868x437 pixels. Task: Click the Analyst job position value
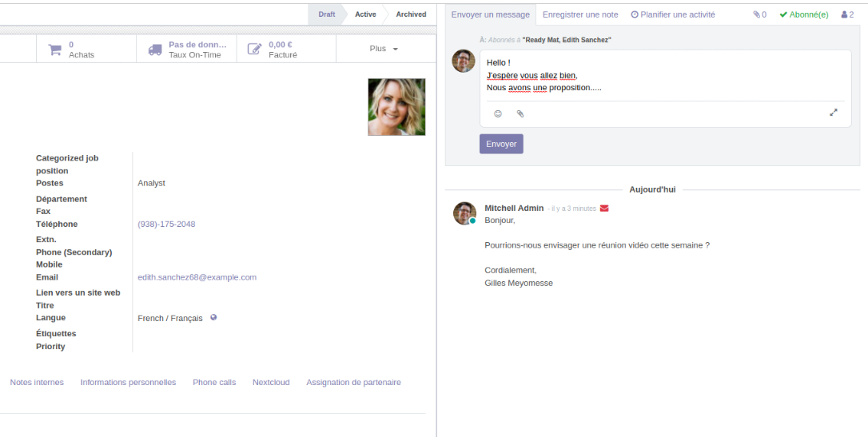[151, 183]
